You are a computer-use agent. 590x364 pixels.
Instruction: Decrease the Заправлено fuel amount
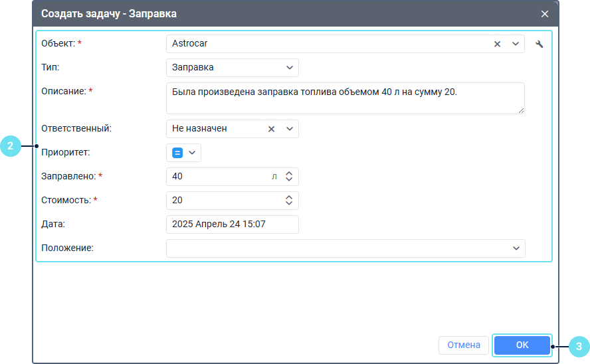point(289,179)
